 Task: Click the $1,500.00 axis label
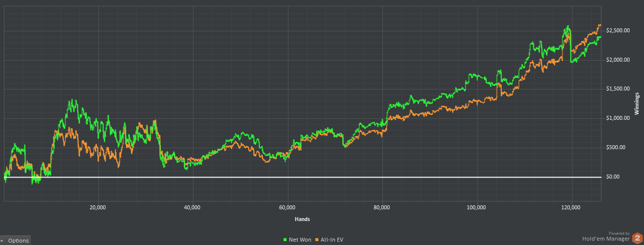click(x=617, y=89)
